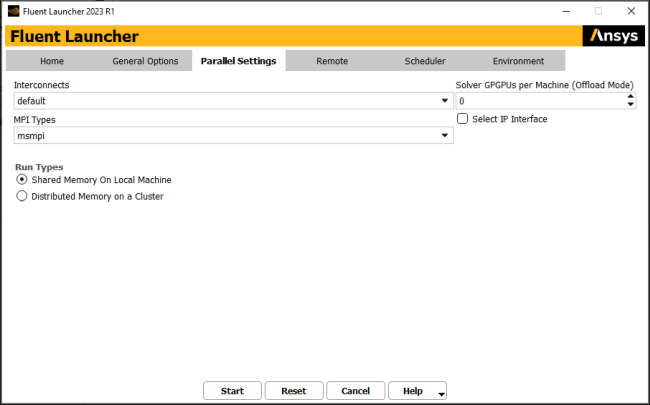The height and width of the screenshot is (405, 650).
Task: Close the Fluent Launcher window
Action: click(x=631, y=11)
